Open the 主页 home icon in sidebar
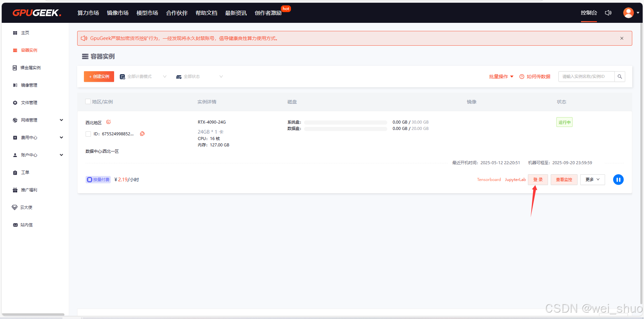 [15, 33]
